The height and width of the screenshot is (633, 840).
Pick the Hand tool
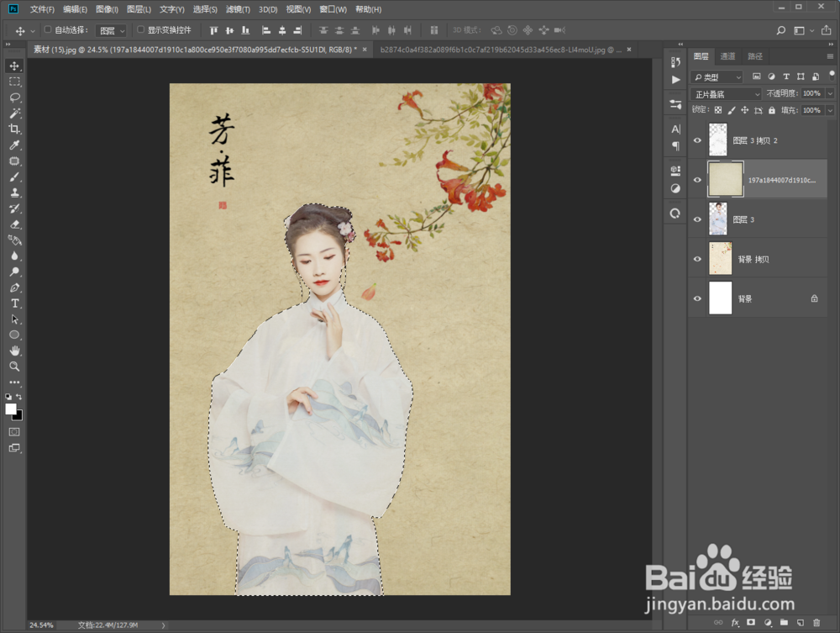14,351
